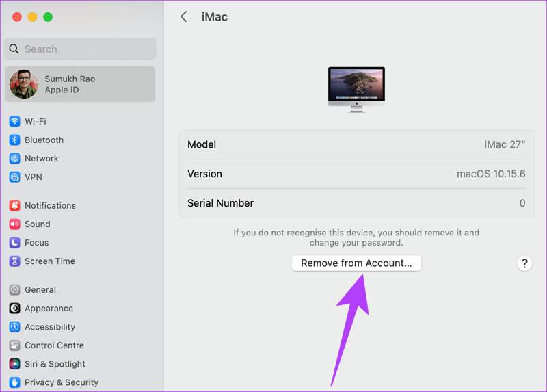
Task: Click the Focus moon icon
Action: (x=14, y=242)
